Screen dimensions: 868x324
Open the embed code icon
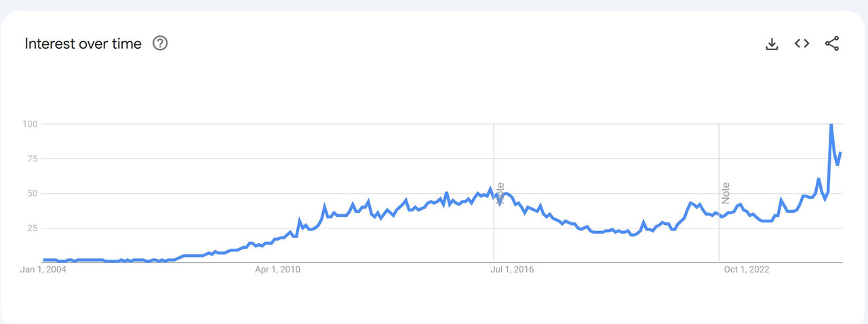tap(802, 43)
